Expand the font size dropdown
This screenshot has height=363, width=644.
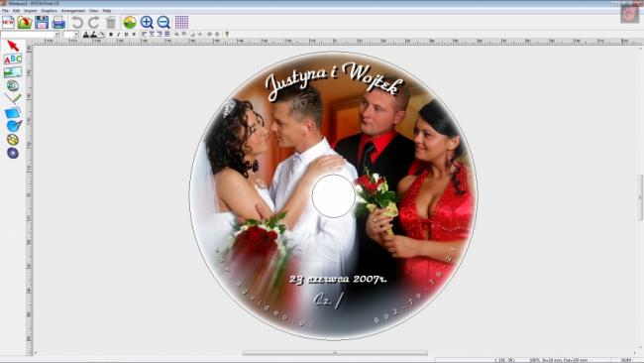coord(76,35)
